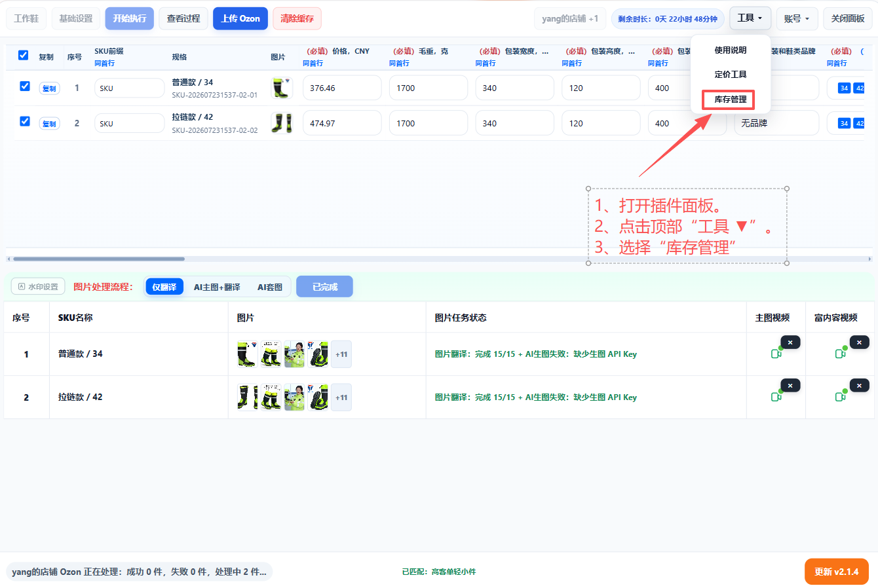Click 更新 v2.1.4 update button
The image size is (878, 588).
tap(837, 572)
